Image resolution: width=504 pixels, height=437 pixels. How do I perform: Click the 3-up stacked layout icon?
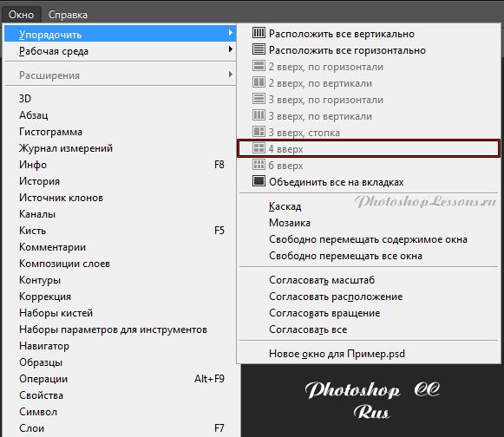click(259, 132)
